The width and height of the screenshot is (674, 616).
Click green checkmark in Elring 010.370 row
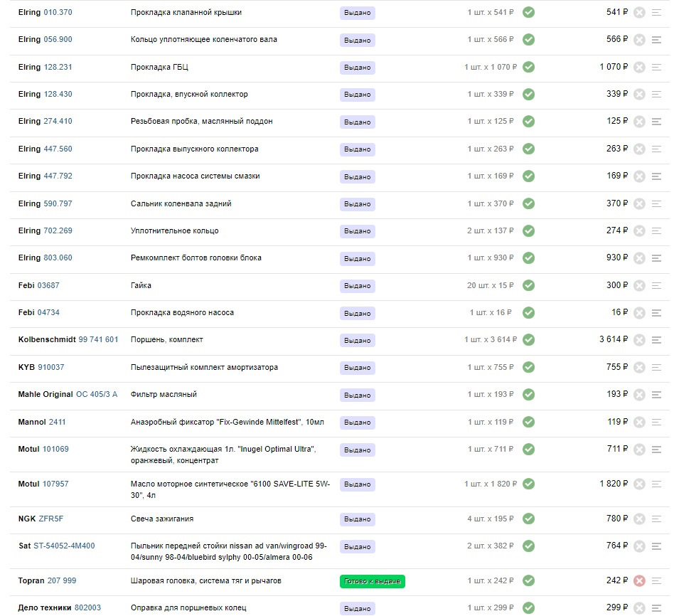(528, 13)
